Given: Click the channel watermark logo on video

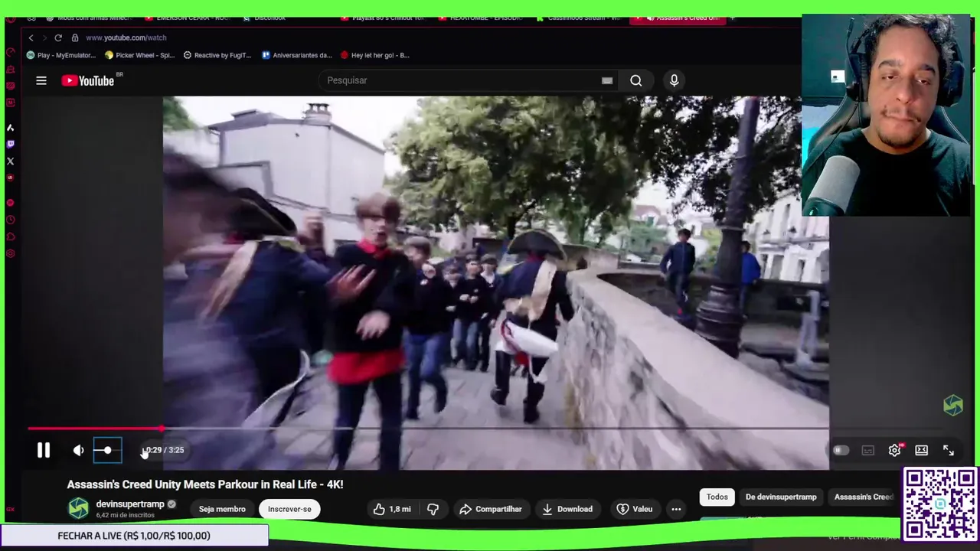Looking at the screenshot, I should [953, 405].
